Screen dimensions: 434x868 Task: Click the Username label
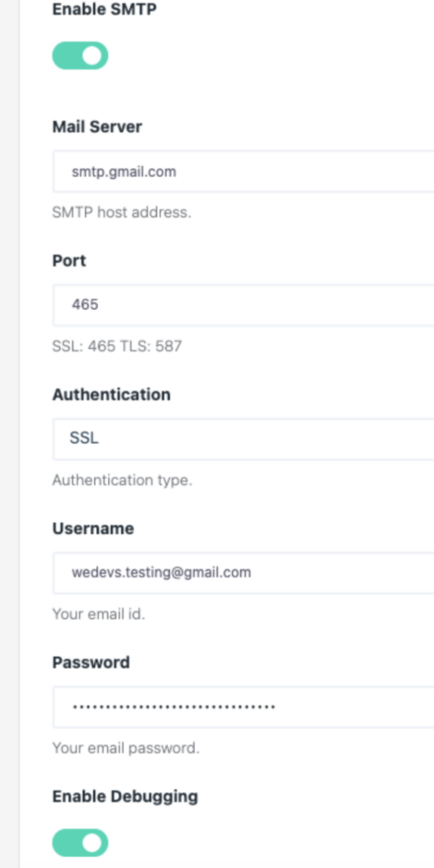[x=93, y=529]
